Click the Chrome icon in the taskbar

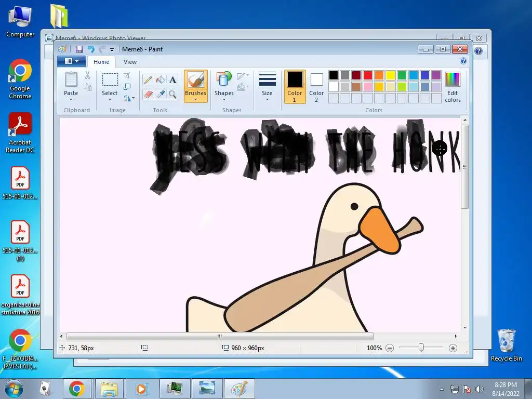pyautogui.click(x=77, y=389)
